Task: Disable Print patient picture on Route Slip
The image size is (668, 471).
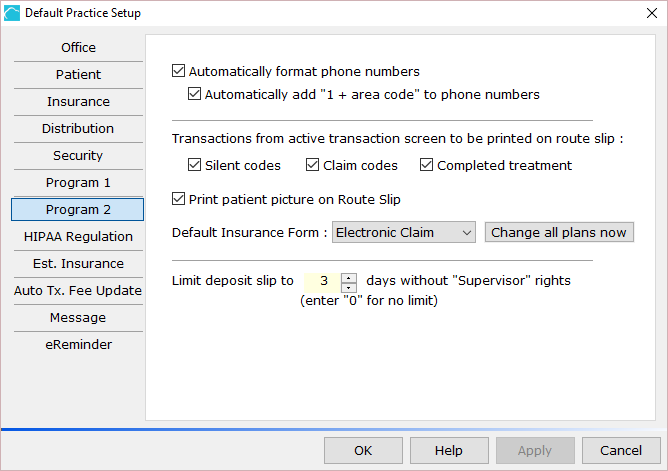Action: tap(179, 199)
